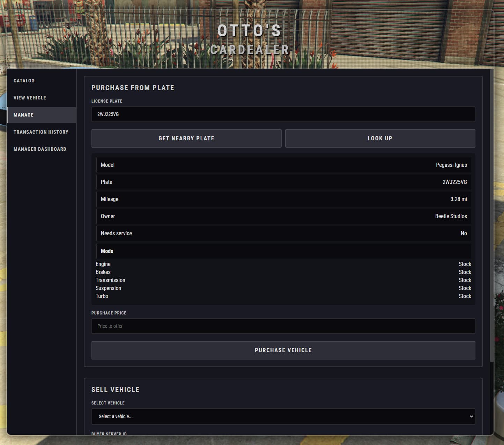
Task: Click the vertical scrollbar on the right
Action: [x=492, y=216]
